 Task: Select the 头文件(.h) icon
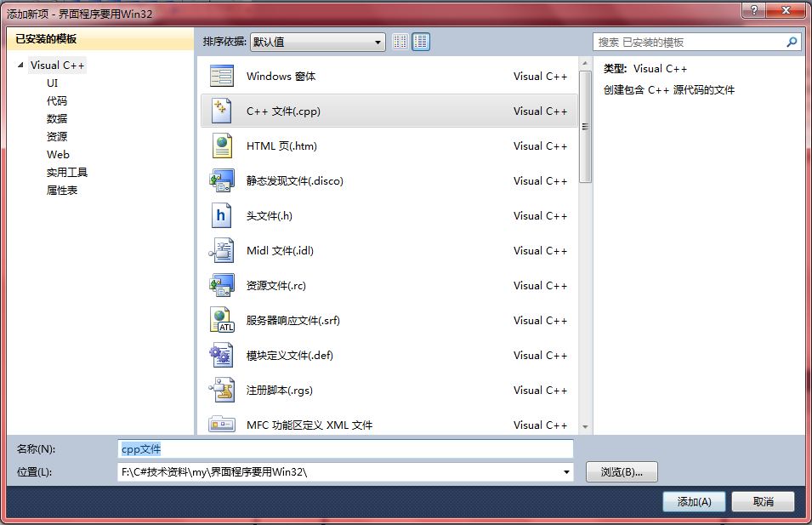click(221, 215)
